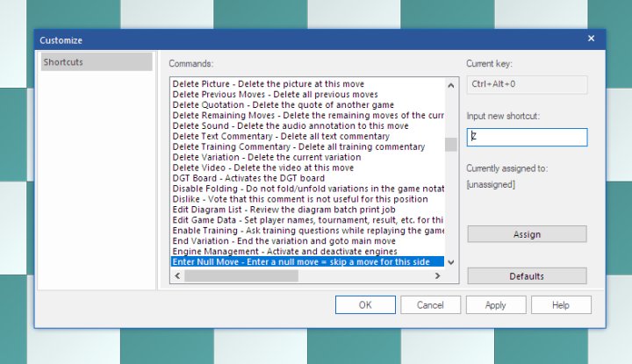Select the Delete Remaining Moves command
632x364 pixels.
click(308, 115)
